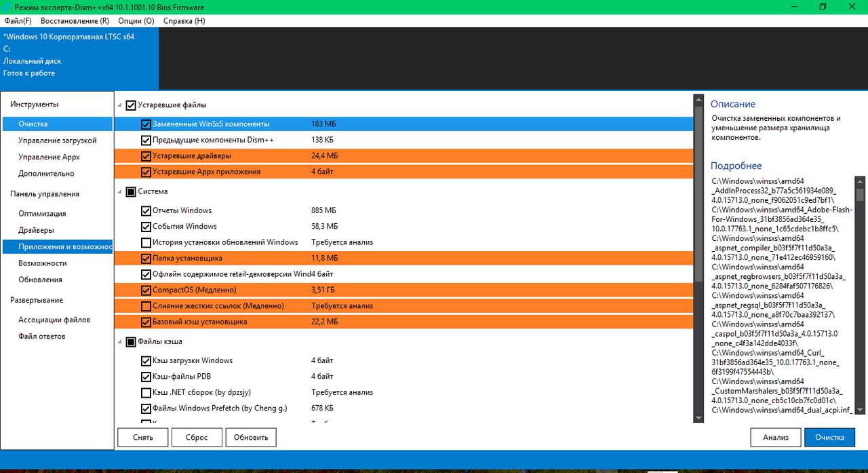This screenshot has height=473, width=868.
Task: Open the Справка (H) menu
Action: 184,21
